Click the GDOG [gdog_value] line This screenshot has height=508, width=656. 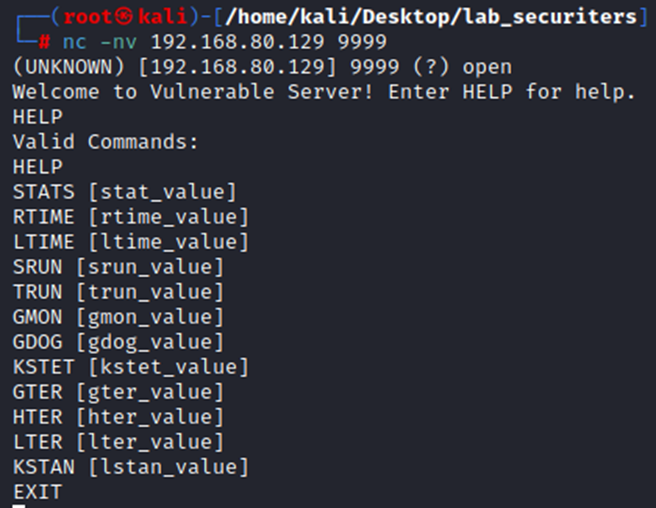point(118,342)
